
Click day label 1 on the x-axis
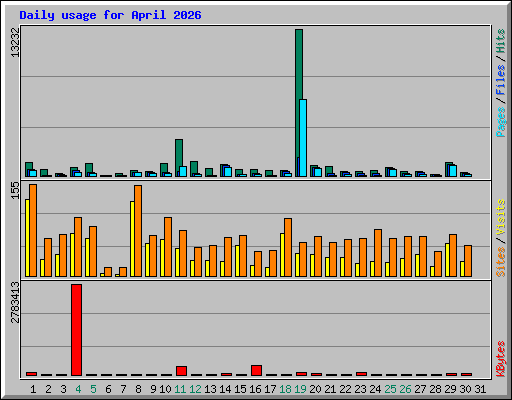click(x=33, y=389)
